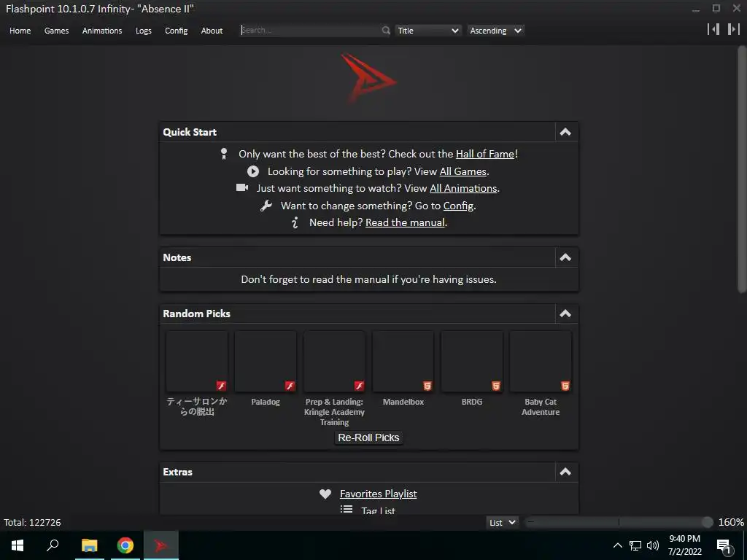Click the wrench icon beside Config

pos(266,206)
